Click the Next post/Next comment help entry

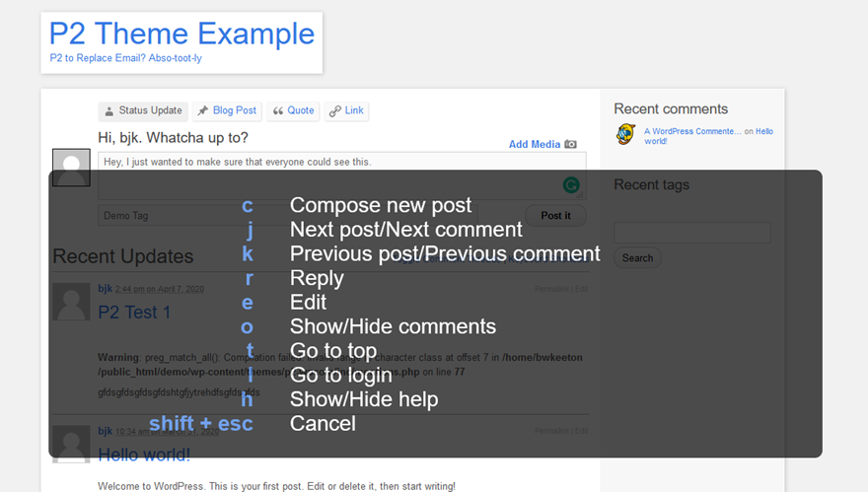tap(405, 229)
